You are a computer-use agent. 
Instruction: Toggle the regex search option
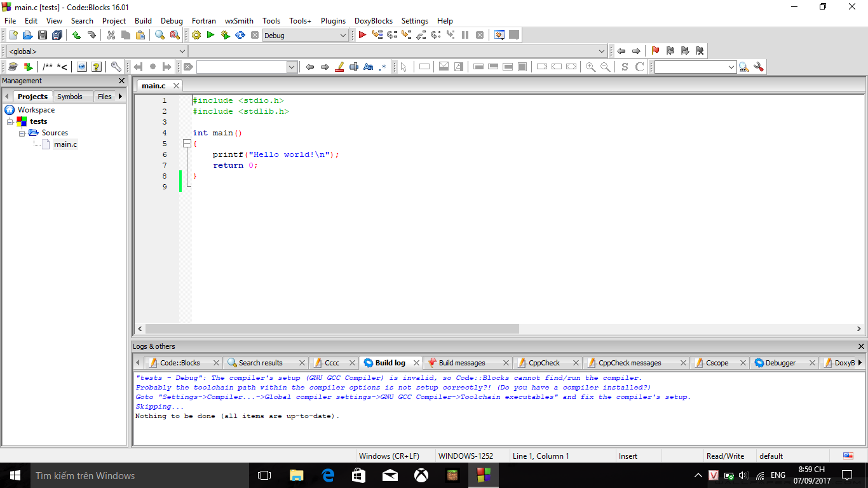pos(383,67)
